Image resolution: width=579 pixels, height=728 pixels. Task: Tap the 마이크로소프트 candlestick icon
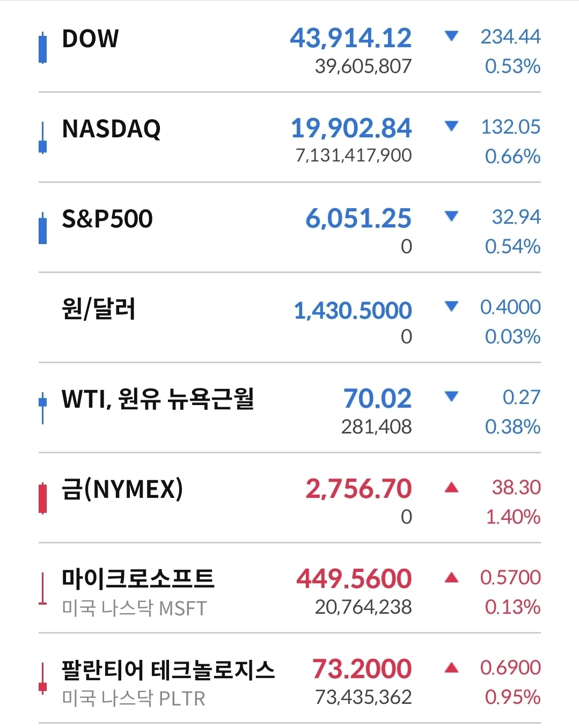pyautogui.click(x=42, y=589)
